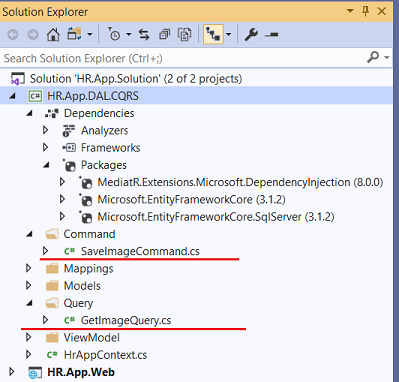
Task: Toggle the highlighted Track Active Item button
Action: pos(213,34)
